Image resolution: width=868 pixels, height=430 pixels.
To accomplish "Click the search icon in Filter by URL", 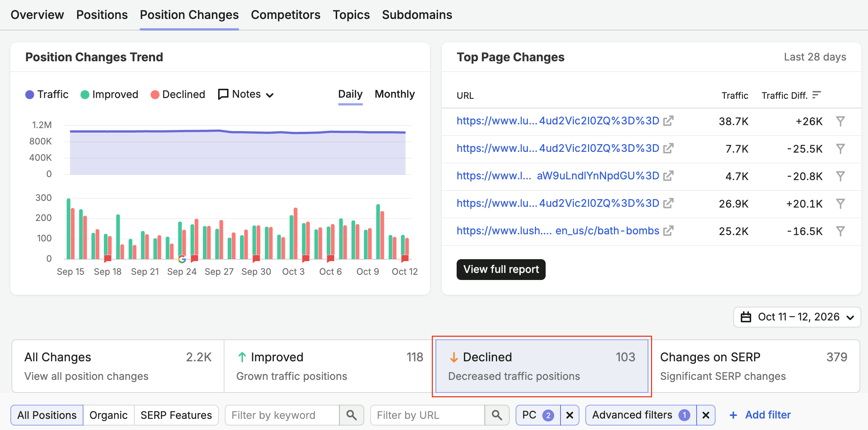I will click(x=497, y=415).
